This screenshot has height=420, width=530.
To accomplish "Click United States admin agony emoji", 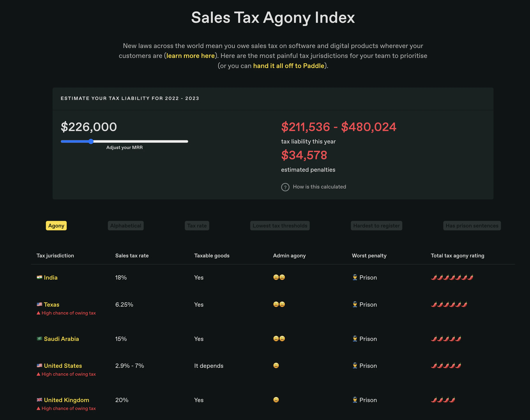I will 276,365.
